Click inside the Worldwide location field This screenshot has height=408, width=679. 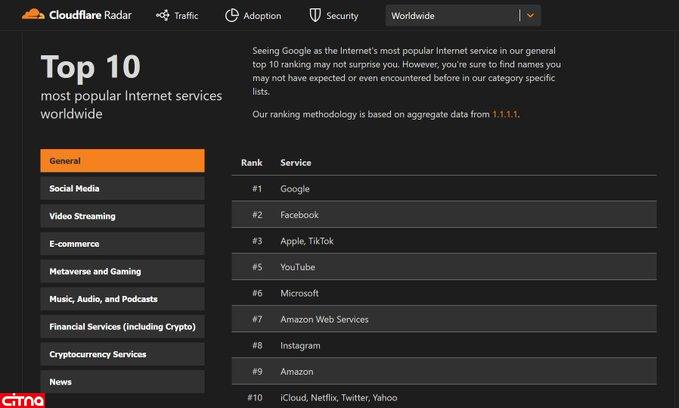[450, 16]
